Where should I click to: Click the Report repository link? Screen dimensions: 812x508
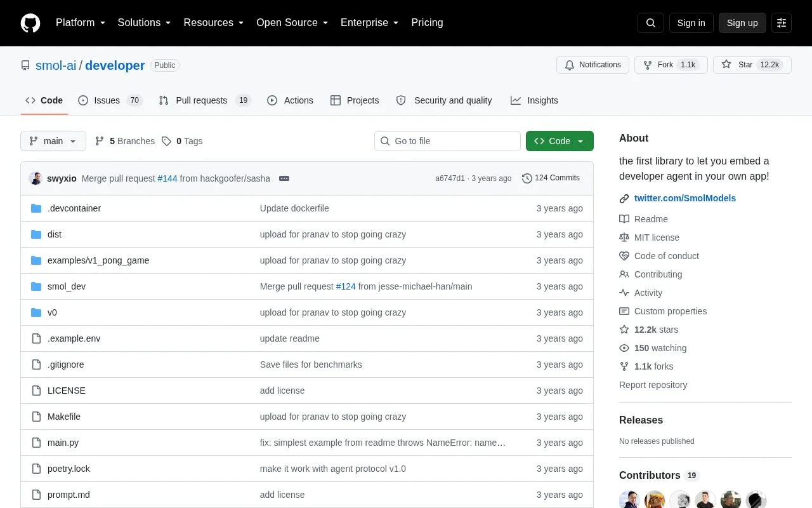(653, 385)
